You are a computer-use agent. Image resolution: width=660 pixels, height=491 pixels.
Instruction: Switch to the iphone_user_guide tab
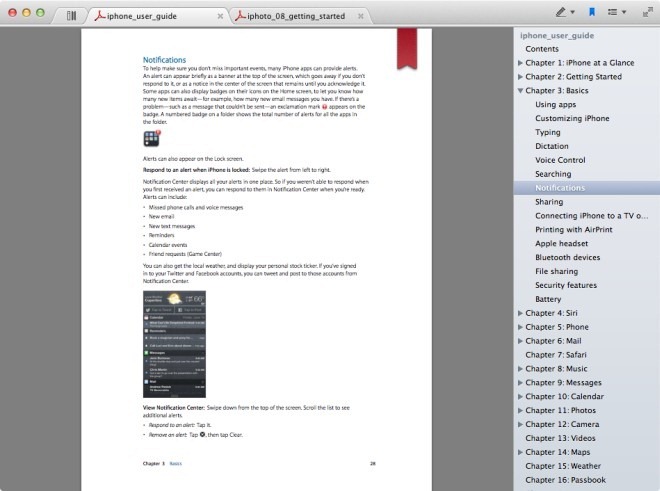[x=141, y=16]
